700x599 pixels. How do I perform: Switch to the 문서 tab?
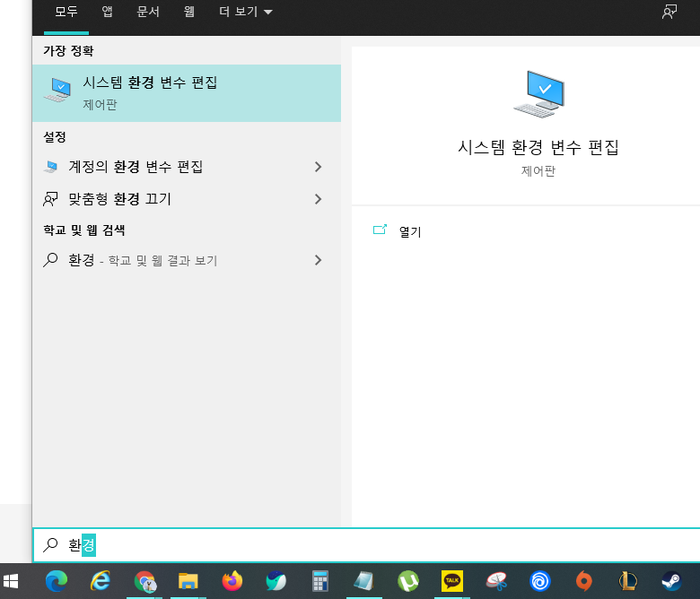pyautogui.click(x=148, y=12)
